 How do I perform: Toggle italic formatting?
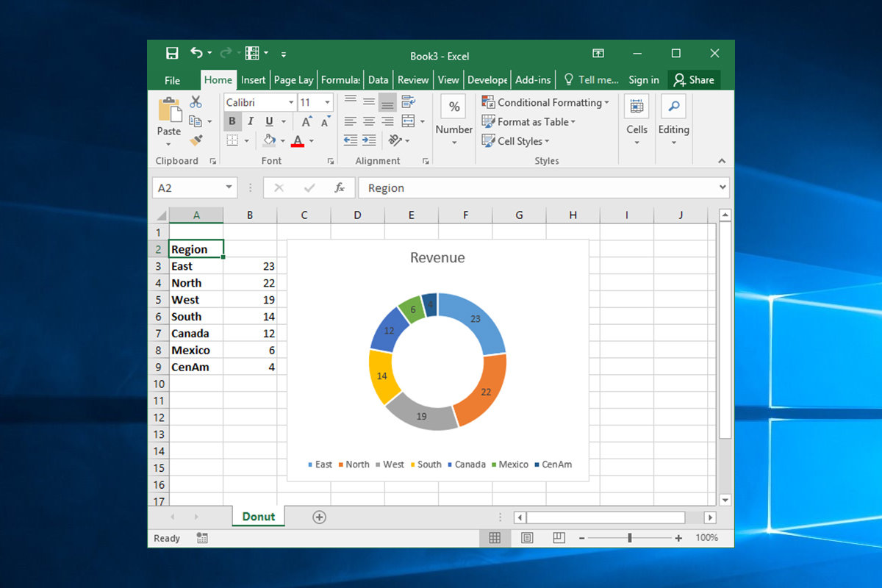point(251,121)
